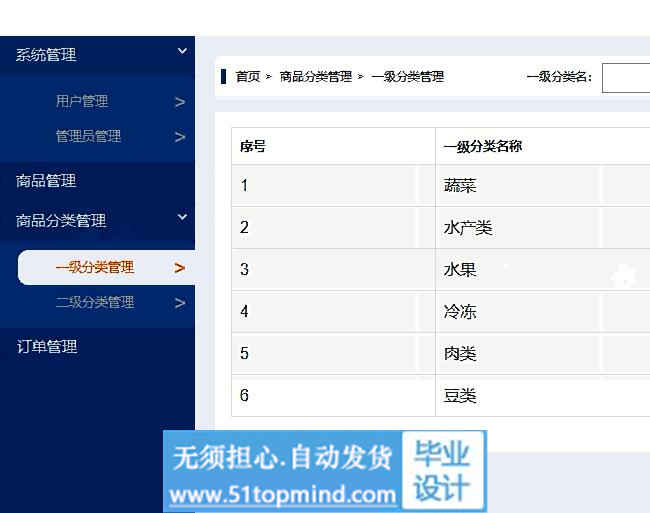650x513 pixels.
Task: Open 订单管理 in the sidebar
Action: tap(47, 347)
